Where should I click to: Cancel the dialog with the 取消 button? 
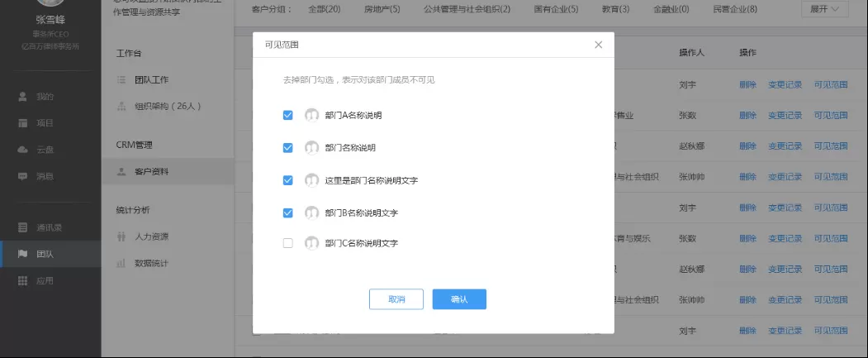tap(396, 299)
